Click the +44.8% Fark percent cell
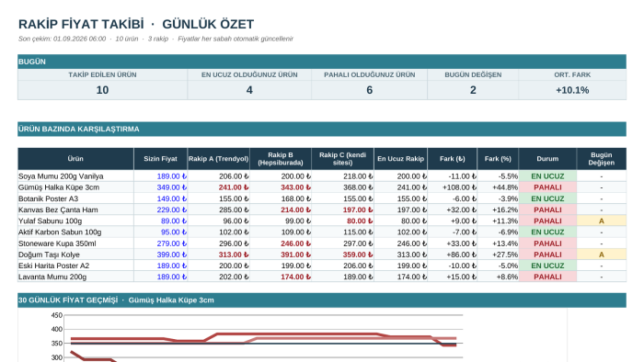 tap(498, 187)
